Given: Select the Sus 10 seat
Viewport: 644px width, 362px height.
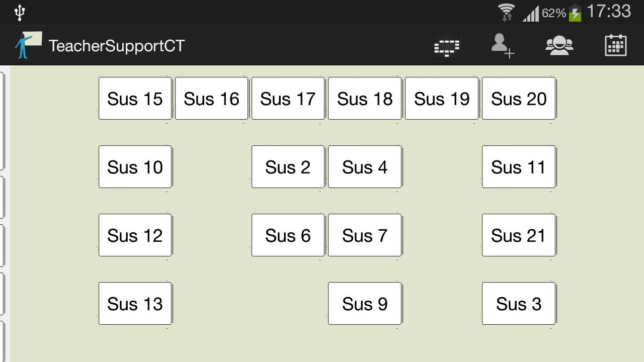Looking at the screenshot, I should coord(134,166).
